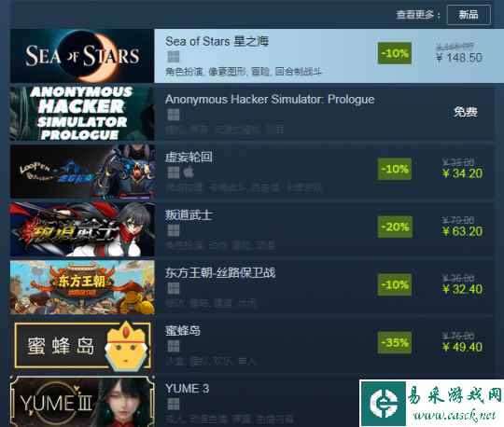
Task: Click the 免费 price label
Action: [466, 112]
